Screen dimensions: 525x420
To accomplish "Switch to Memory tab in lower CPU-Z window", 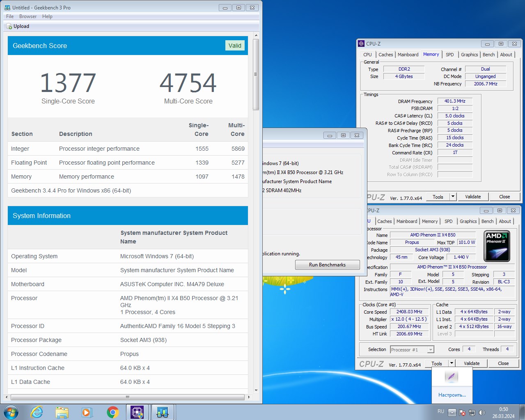I will (430, 221).
